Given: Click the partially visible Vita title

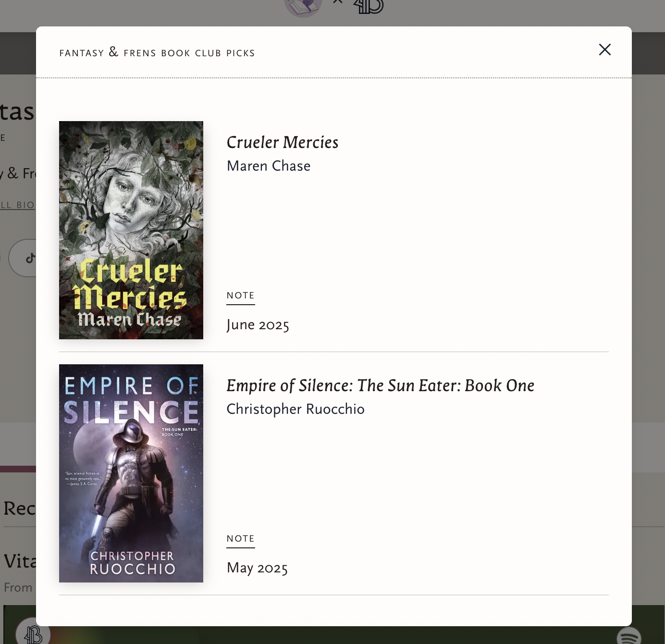Looking at the screenshot, I should pyautogui.click(x=20, y=561).
